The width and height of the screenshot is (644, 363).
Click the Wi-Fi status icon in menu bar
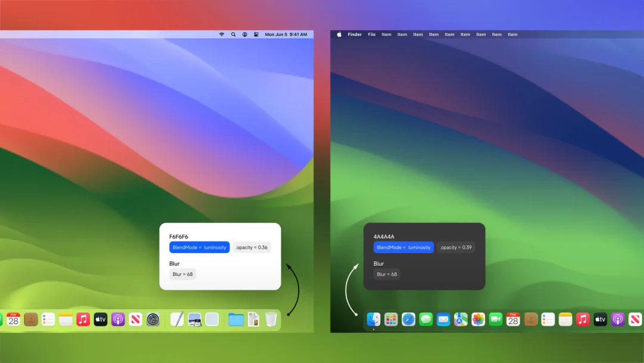pyautogui.click(x=222, y=35)
